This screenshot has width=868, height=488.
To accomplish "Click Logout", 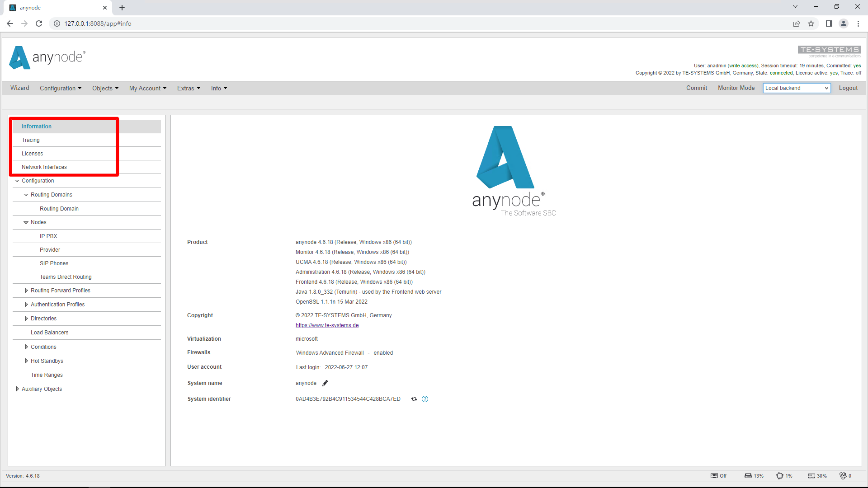I will [x=848, y=88].
